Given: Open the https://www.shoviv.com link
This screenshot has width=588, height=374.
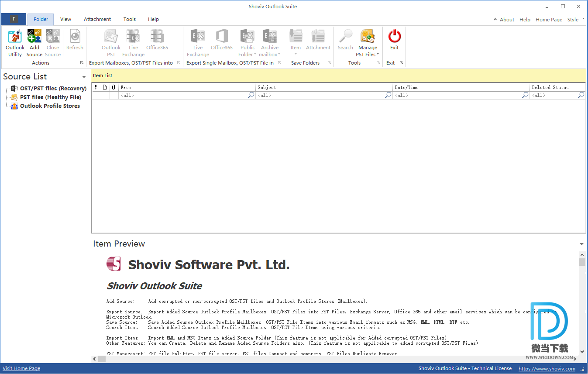Looking at the screenshot, I should coord(547,369).
